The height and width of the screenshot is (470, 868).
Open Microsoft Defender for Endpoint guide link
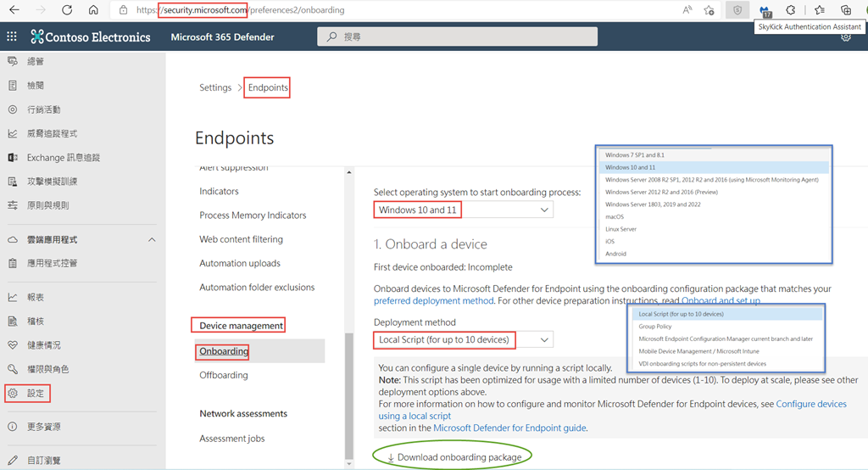(509, 428)
